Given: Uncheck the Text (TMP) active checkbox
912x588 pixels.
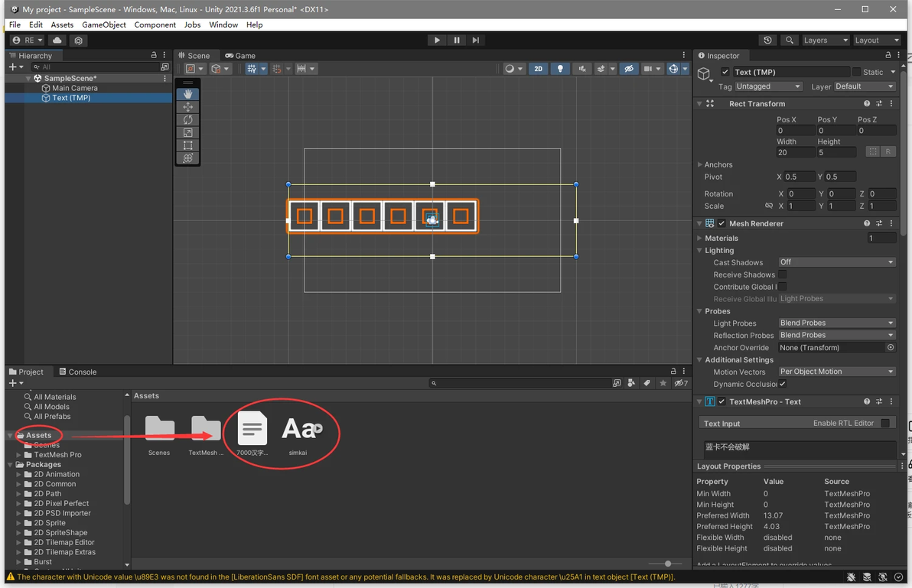Looking at the screenshot, I should 725,72.
